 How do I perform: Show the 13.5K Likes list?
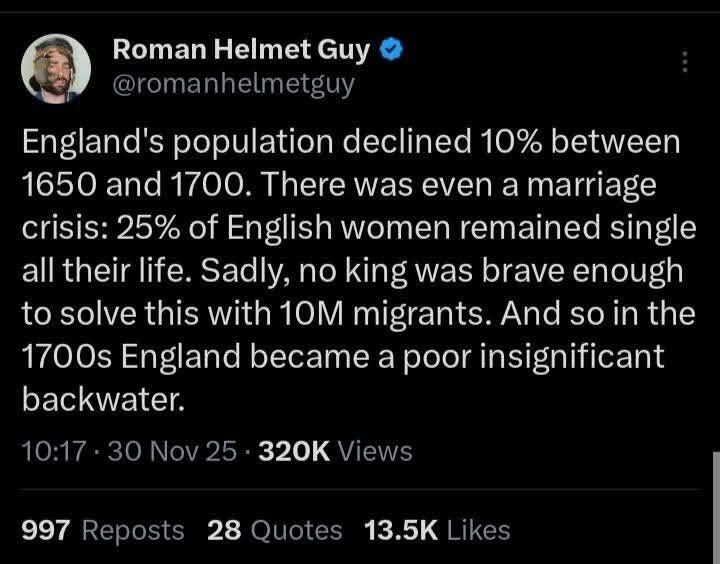[x=438, y=530]
